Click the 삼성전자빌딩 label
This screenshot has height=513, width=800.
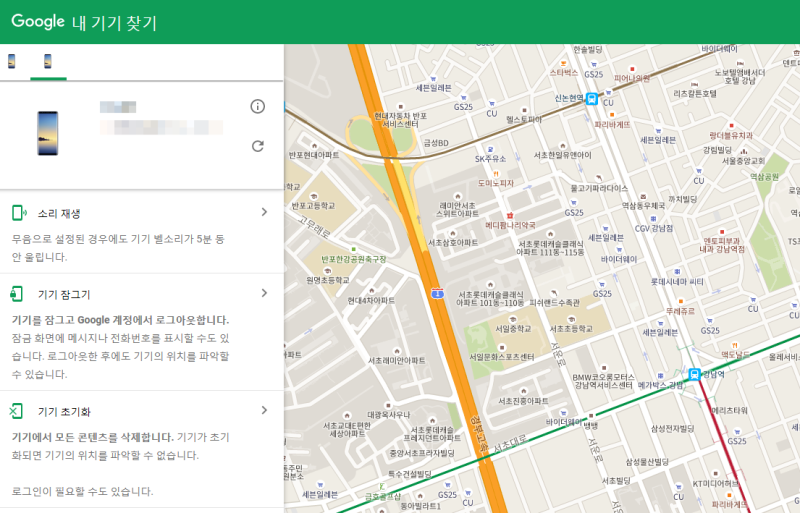[x=672, y=429]
